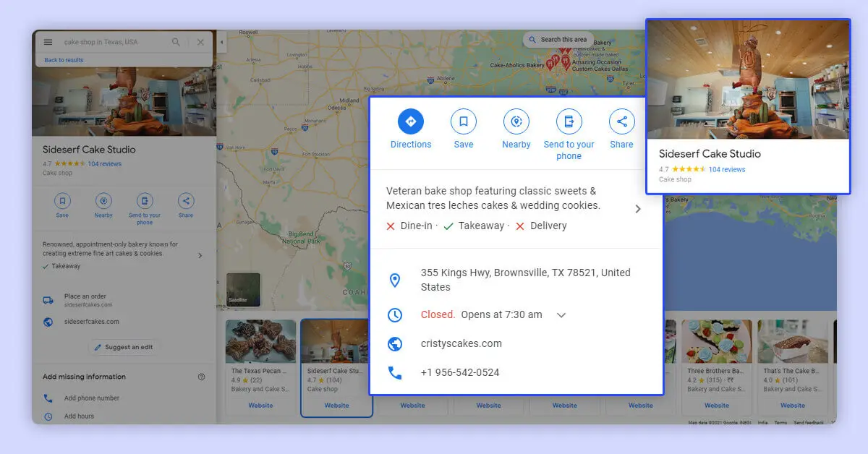The image size is (868, 454).
Task: Open The Texas Pecan result card photo
Action: (x=260, y=341)
